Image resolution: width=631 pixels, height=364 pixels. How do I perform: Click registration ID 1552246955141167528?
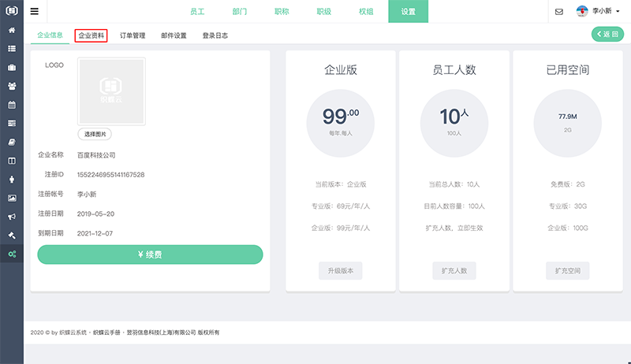(x=110, y=175)
